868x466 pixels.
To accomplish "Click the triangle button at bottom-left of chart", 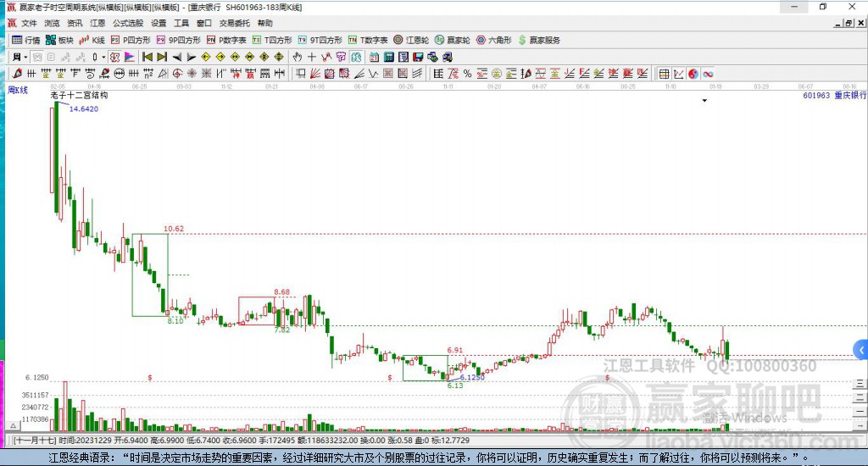I will (14, 425).
